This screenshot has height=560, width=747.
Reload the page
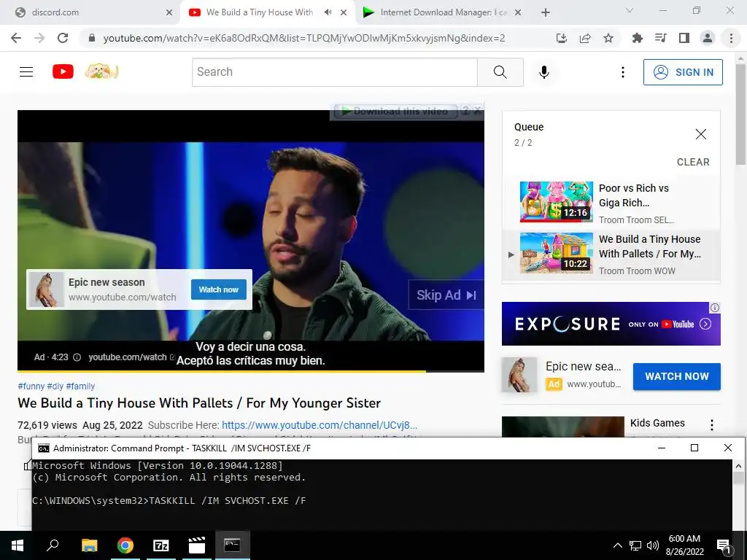point(63,38)
